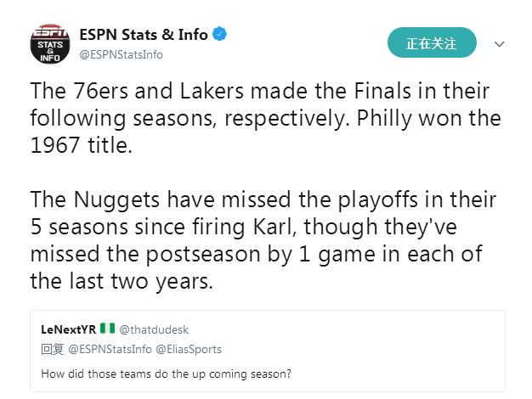Expand the tweet options chevron arrow
This screenshot has height=399, width=532.
pyautogui.click(x=500, y=43)
